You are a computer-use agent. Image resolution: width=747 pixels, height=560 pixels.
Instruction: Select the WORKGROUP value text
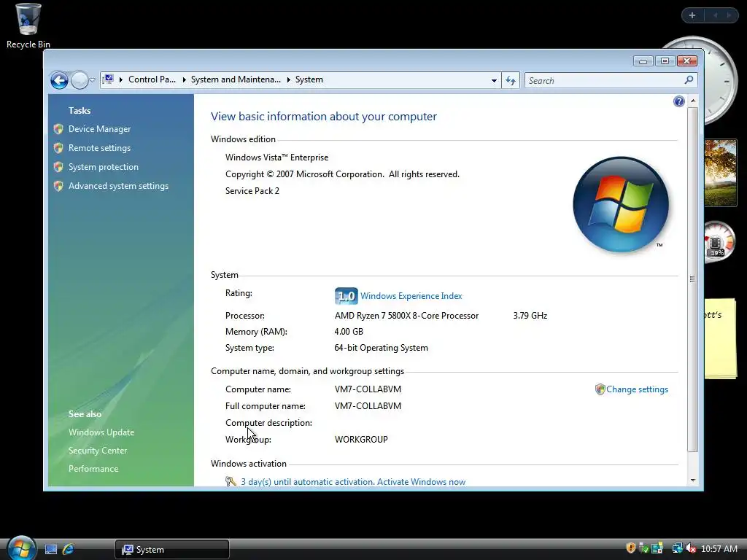[x=361, y=440]
